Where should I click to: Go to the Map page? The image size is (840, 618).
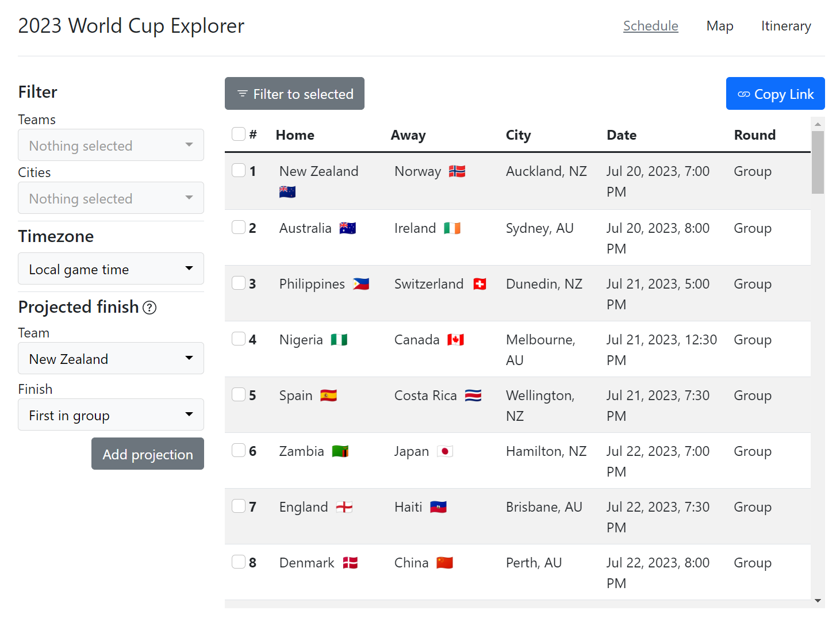point(720,26)
